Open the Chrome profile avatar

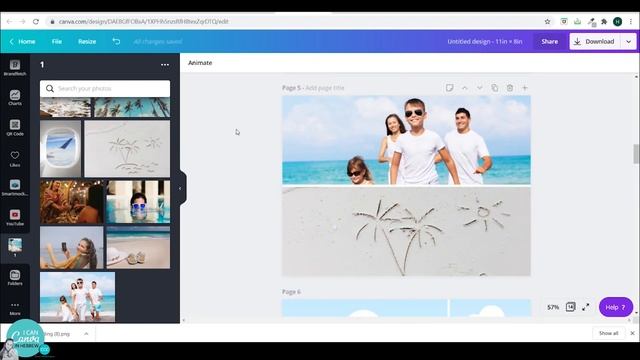(618, 22)
